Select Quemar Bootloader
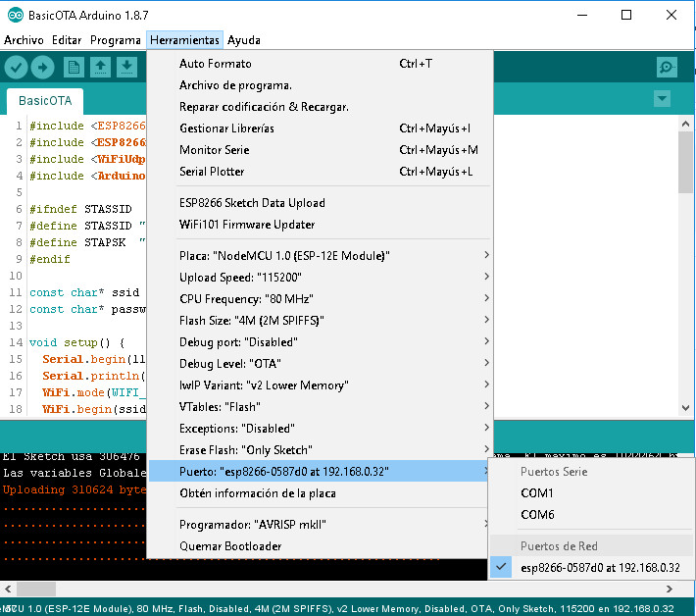The height and width of the screenshot is (616, 696). click(320, 546)
